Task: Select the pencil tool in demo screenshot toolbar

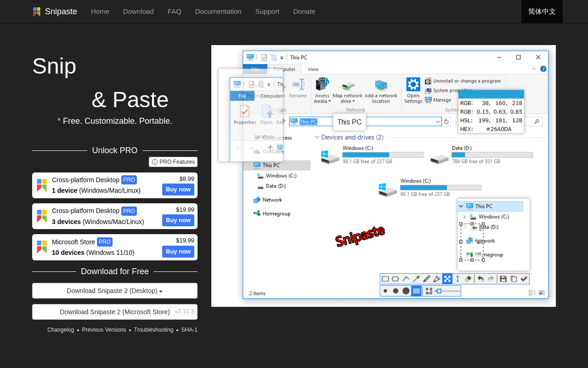Action: tap(427, 279)
